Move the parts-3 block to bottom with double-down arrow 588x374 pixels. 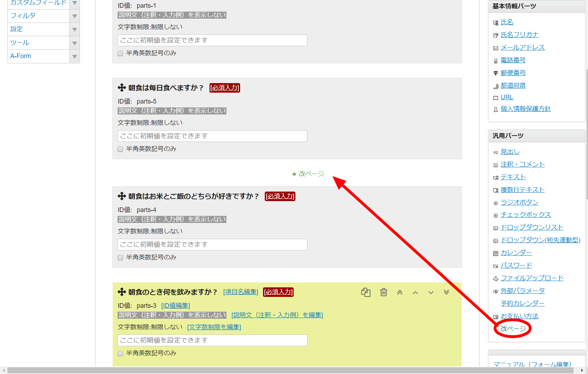pyautogui.click(x=446, y=292)
